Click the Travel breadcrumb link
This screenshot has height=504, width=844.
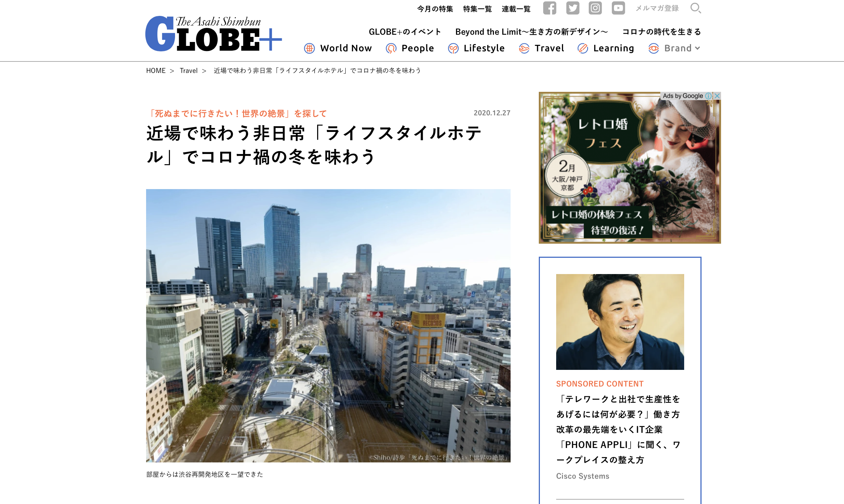click(x=188, y=71)
